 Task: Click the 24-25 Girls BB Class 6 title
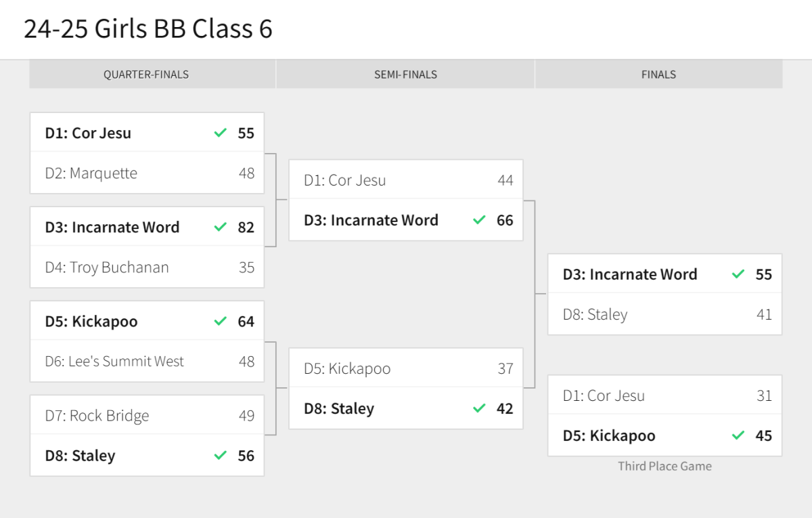[148, 29]
